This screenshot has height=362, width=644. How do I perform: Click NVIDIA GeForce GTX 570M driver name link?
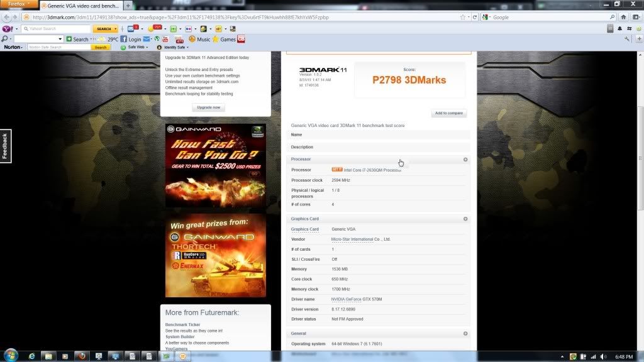click(357, 299)
